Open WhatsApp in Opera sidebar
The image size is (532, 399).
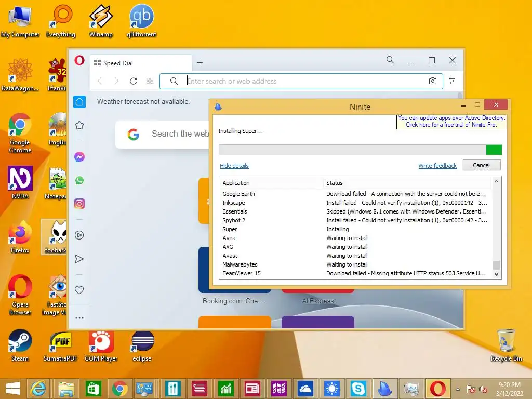coord(79,180)
